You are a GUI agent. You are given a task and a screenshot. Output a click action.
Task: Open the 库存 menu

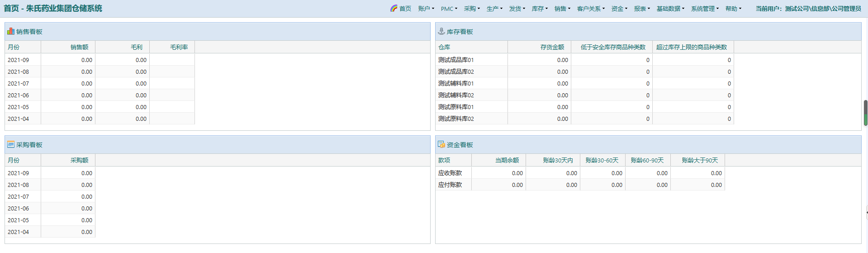(x=540, y=9)
